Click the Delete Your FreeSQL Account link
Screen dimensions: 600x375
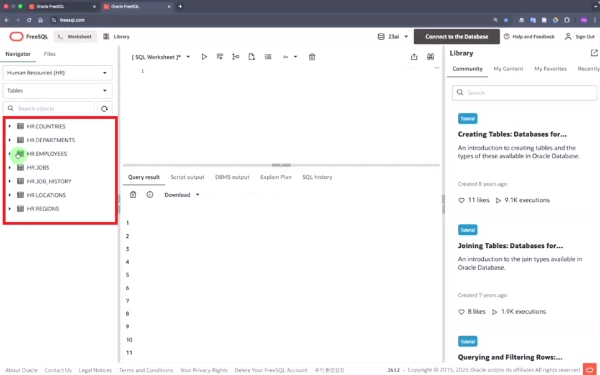click(x=271, y=370)
